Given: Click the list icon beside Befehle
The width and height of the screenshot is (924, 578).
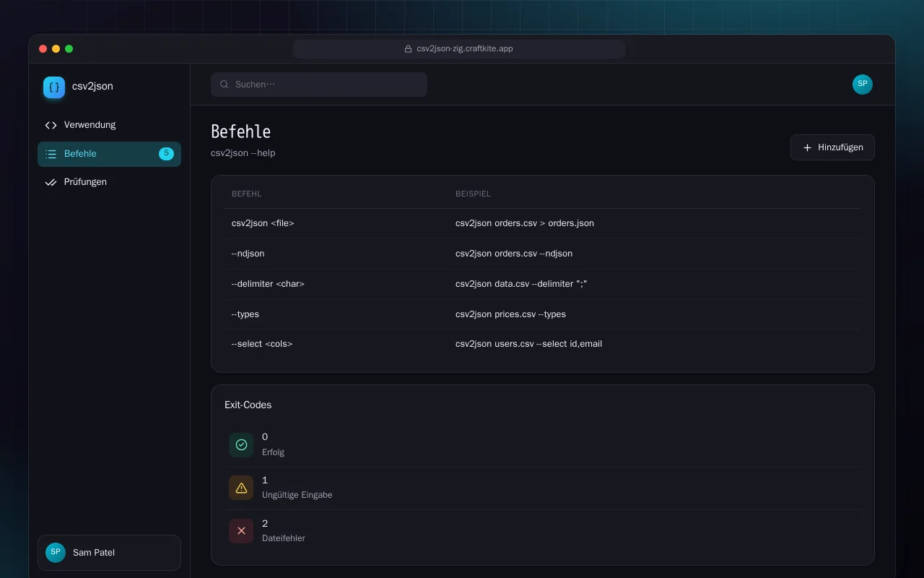Looking at the screenshot, I should click(51, 154).
